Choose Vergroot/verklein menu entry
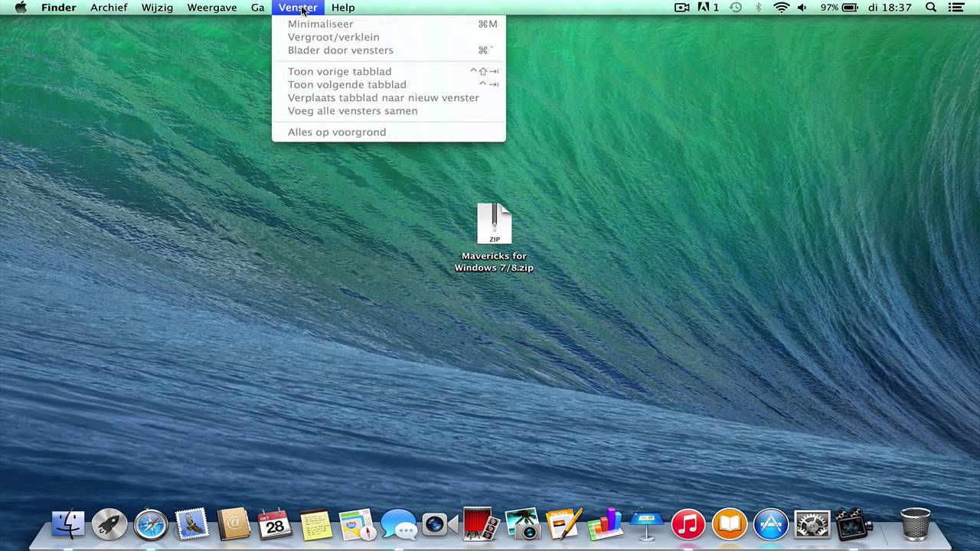The image size is (980, 551). click(x=389, y=37)
